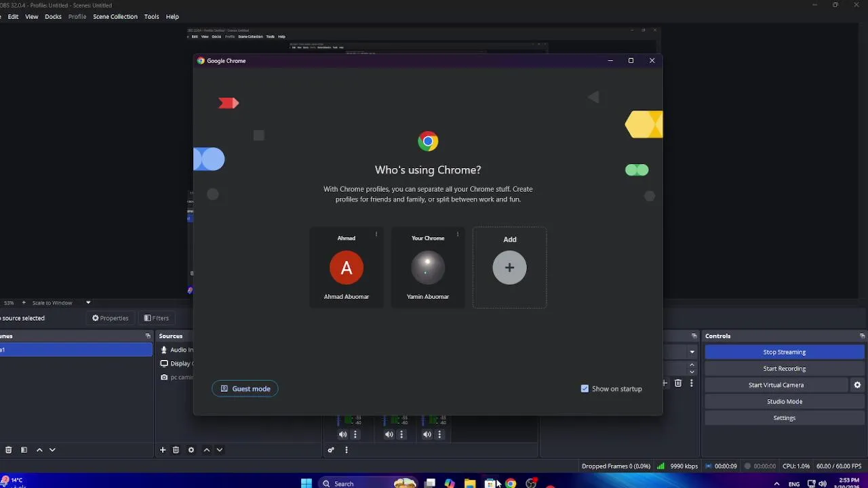Open more options for the Ahmad profile
The height and width of the screenshot is (488, 868).
[x=376, y=235]
